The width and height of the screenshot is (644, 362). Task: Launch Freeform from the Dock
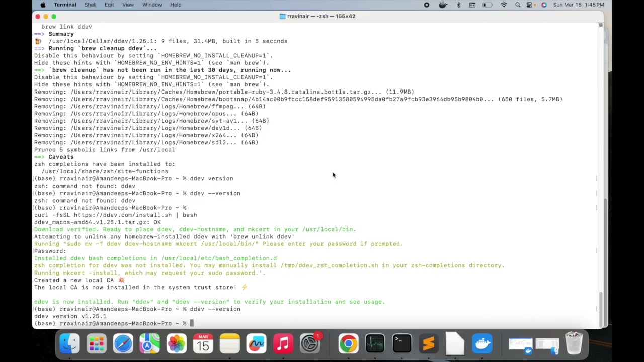(x=257, y=344)
